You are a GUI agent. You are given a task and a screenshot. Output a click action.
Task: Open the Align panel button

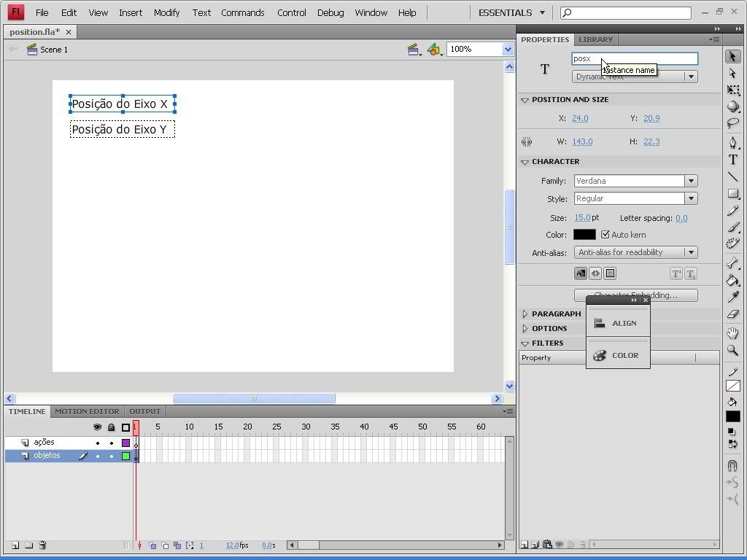click(x=617, y=323)
